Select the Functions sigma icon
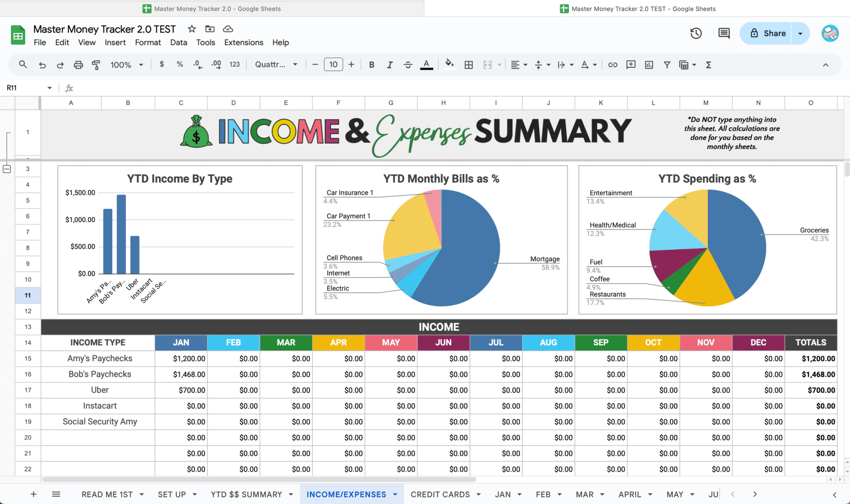 click(x=708, y=64)
